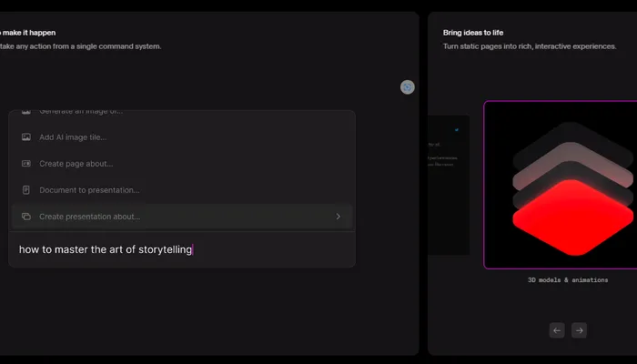
Task: Advance carousel with the right arrow button
Action: tap(579, 330)
